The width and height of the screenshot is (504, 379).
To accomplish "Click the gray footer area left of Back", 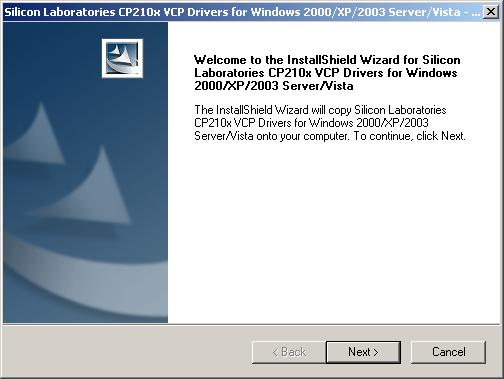I will point(127,352).
